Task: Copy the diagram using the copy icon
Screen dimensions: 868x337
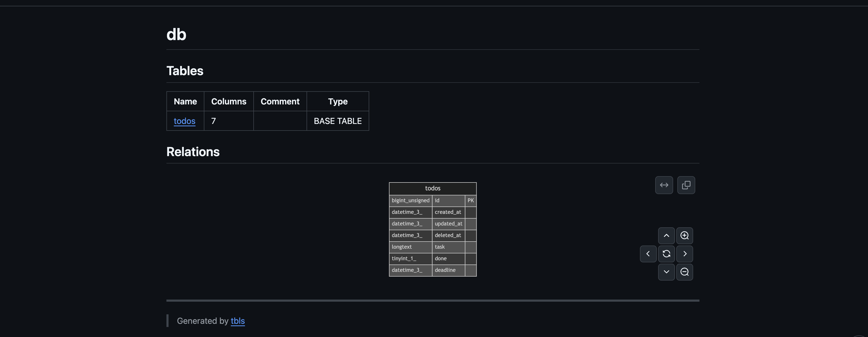Action: click(x=686, y=185)
